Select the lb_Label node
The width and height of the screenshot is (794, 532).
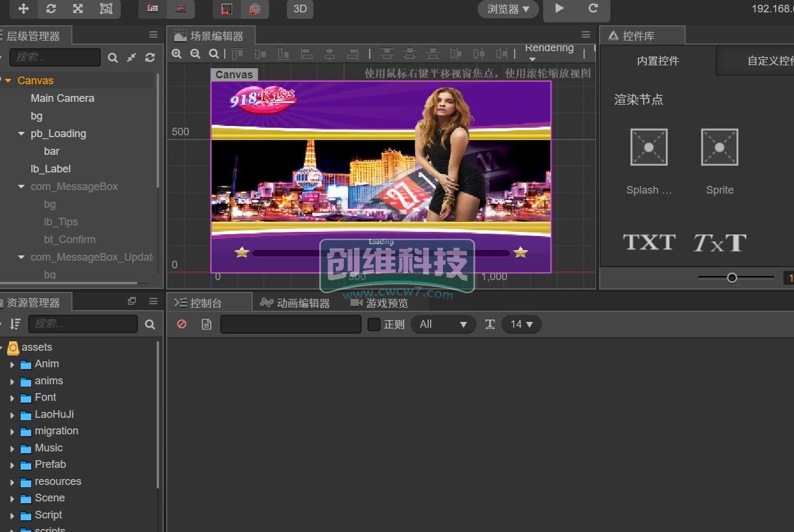pos(51,169)
